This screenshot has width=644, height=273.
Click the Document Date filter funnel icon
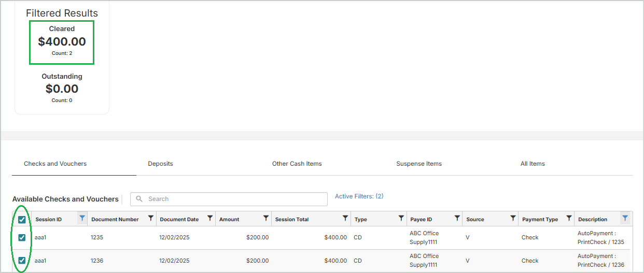pyautogui.click(x=209, y=219)
